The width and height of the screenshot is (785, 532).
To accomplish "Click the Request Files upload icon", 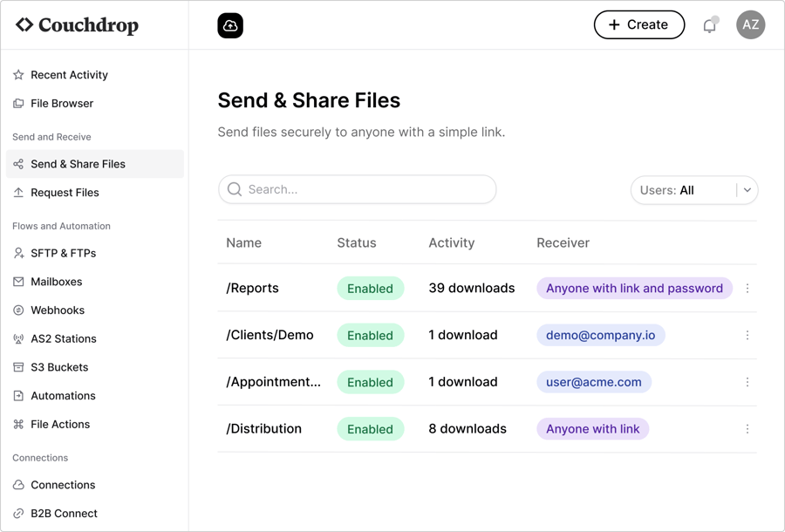I will [19, 193].
